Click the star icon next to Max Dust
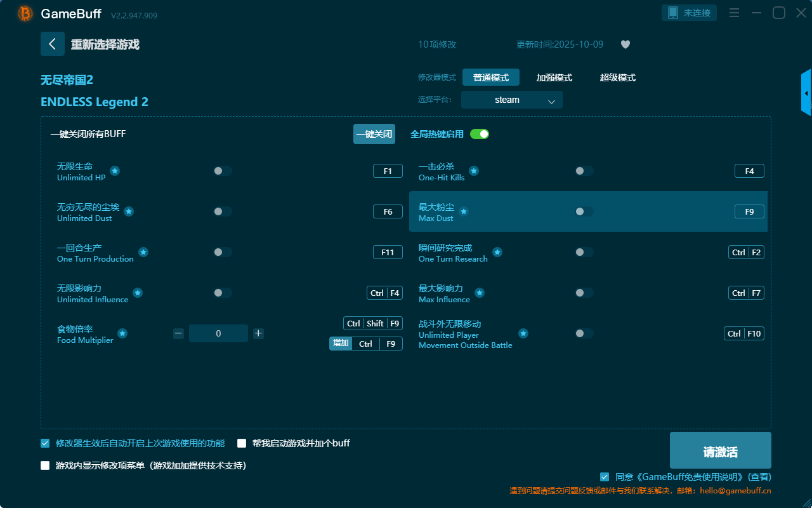The image size is (812, 508). tap(464, 211)
